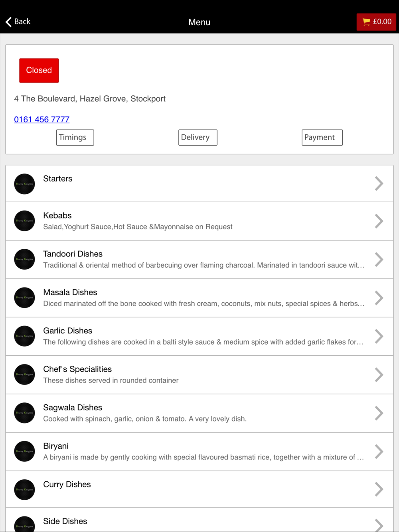Open Garlic Dishes via the right chevron

click(379, 336)
